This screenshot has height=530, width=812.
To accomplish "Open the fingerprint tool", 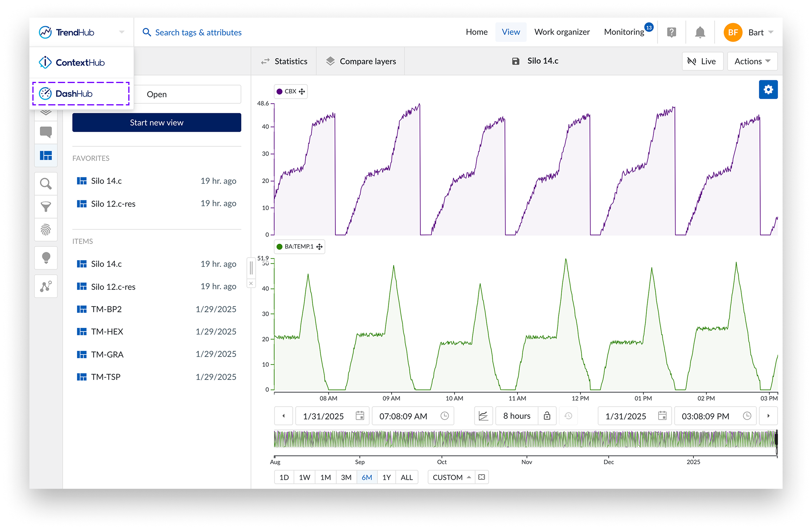I will point(46,230).
